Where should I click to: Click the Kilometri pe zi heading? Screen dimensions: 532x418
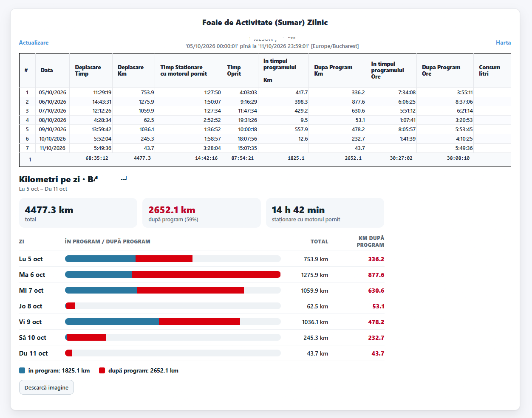click(x=58, y=179)
